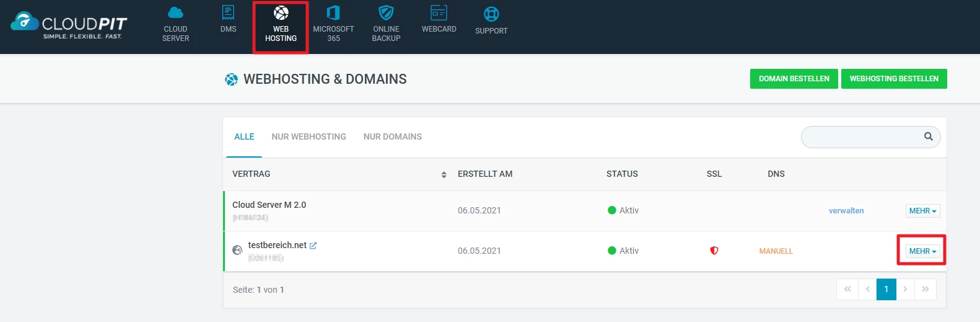The width and height of the screenshot is (980, 322).
Task: Open testbereich.net external link icon
Action: click(313, 246)
